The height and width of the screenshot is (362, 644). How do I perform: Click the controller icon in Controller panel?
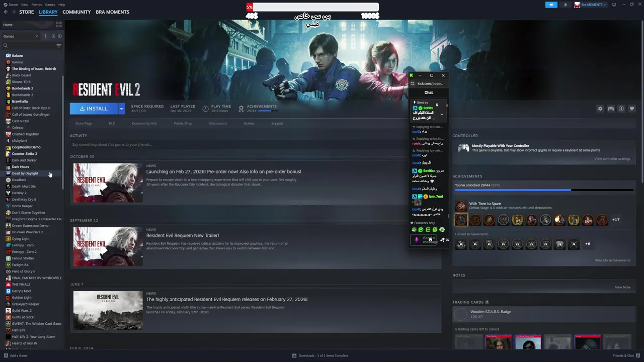coord(463,148)
